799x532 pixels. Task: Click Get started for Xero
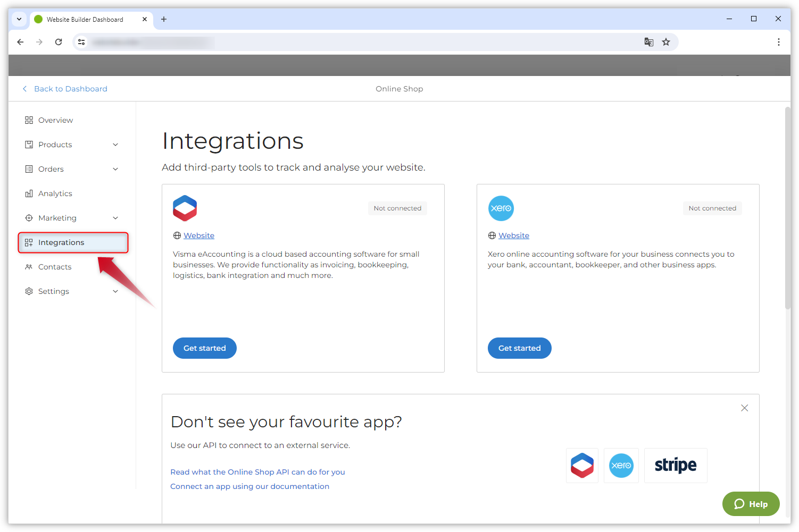click(x=519, y=348)
